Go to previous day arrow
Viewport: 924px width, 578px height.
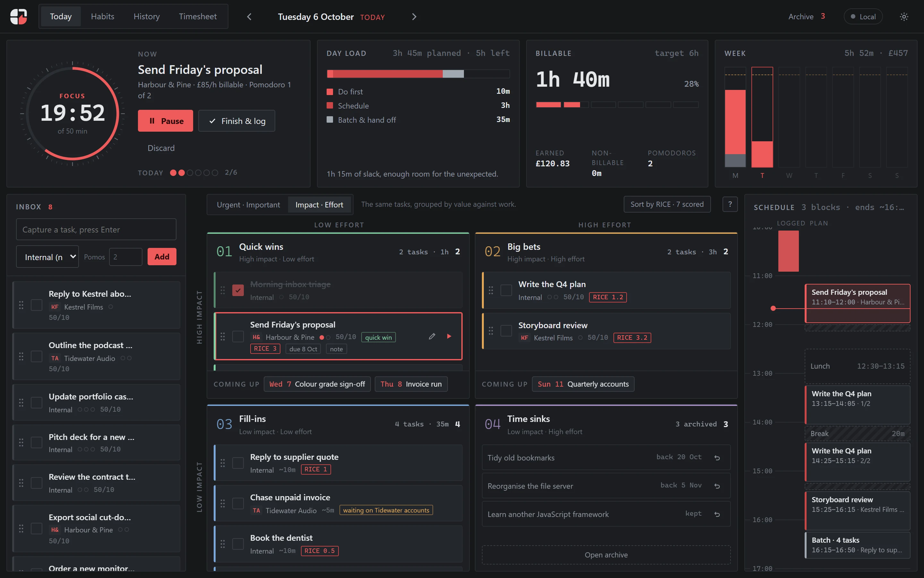click(249, 16)
